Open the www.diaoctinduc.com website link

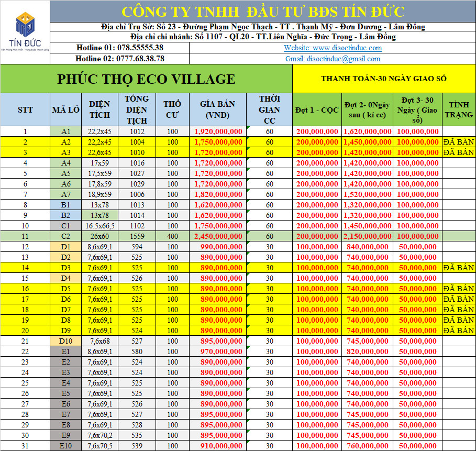pyautogui.click(x=333, y=48)
